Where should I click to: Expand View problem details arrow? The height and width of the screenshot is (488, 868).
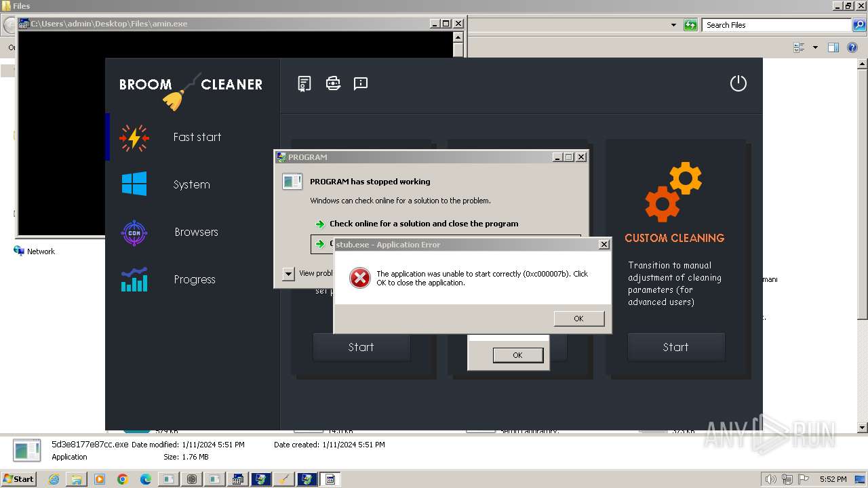pos(288,274)
